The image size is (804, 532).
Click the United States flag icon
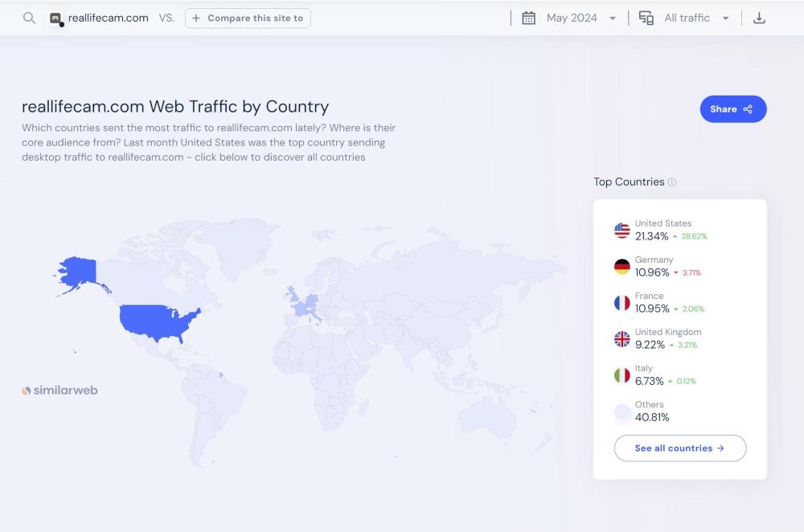(622, 231)
